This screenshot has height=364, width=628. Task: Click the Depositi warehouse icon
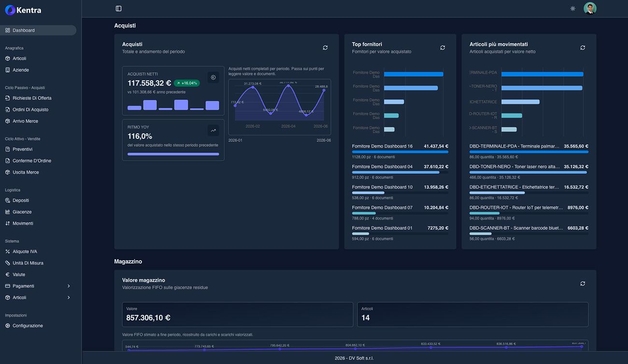tap(8, 200)
